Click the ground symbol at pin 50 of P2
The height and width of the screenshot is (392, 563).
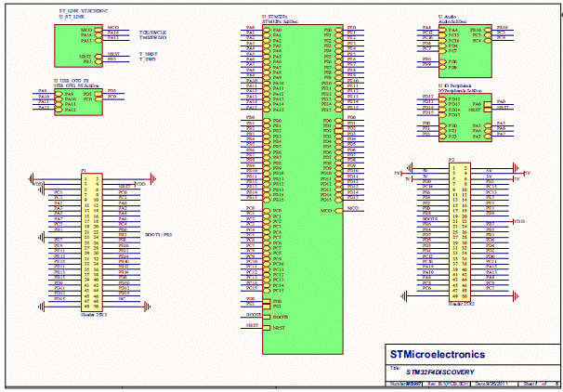click(516, 296)
